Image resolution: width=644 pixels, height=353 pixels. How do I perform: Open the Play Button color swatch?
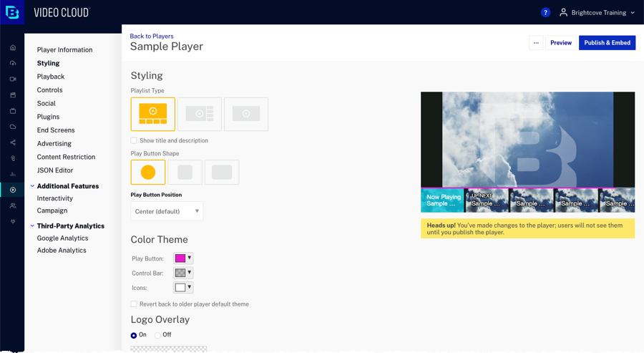183,258
